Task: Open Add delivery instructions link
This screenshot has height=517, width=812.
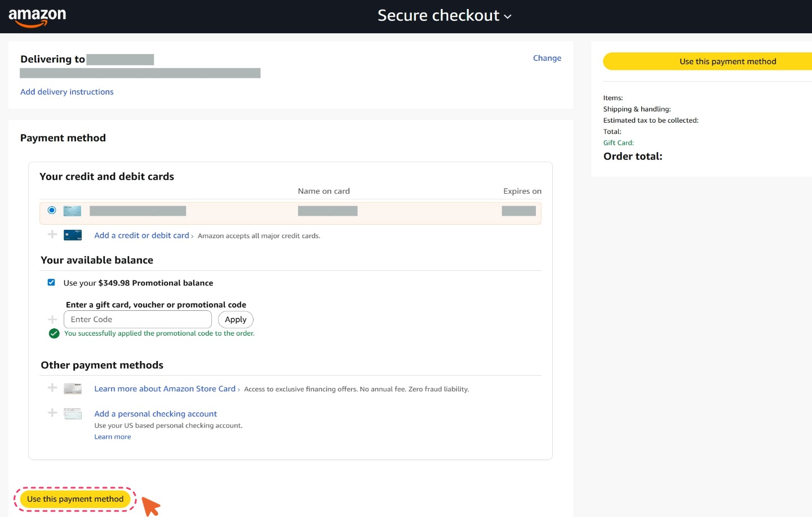Action: tap(66, 92)
